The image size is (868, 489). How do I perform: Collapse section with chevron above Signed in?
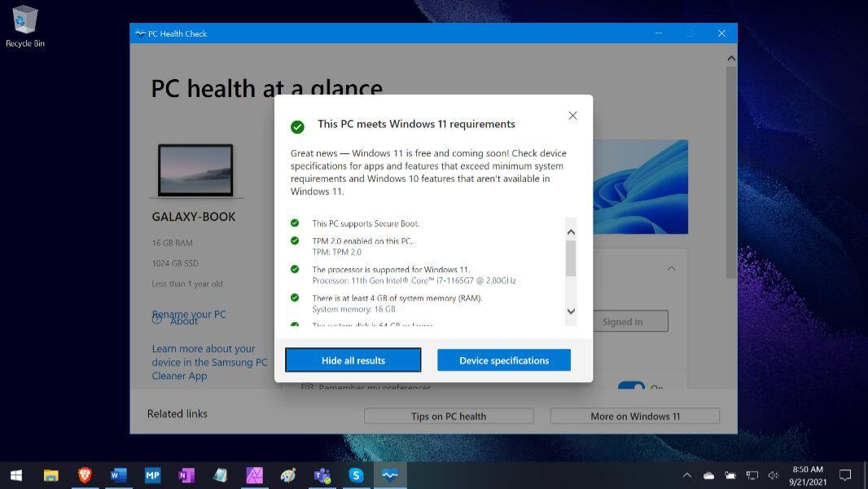pos(671,269)
